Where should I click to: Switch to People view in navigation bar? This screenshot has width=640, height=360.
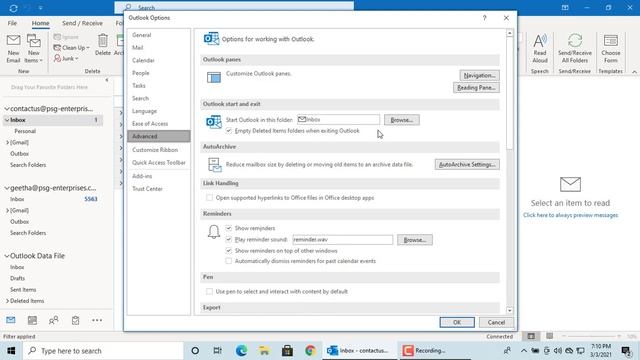pos(53,320)
